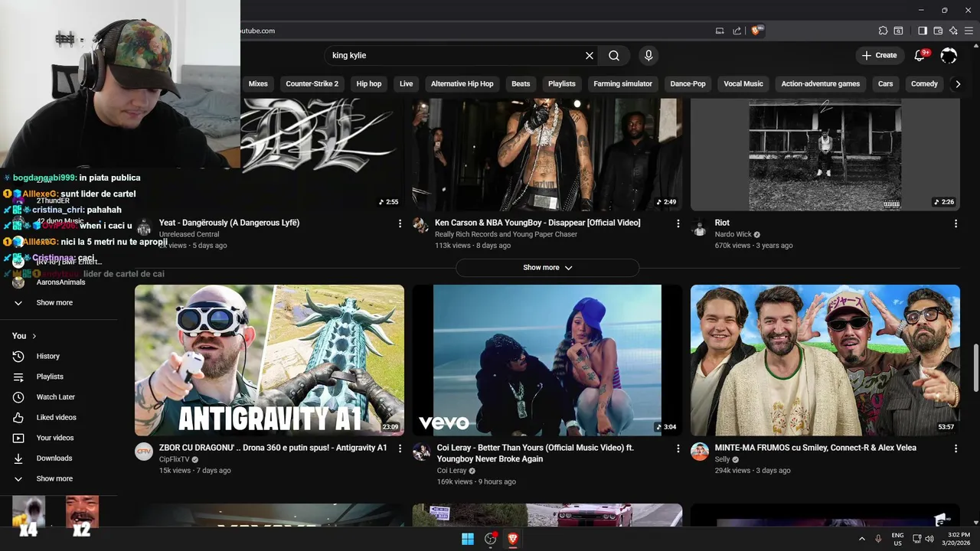Expand the You section chevron

pos(34,336)
